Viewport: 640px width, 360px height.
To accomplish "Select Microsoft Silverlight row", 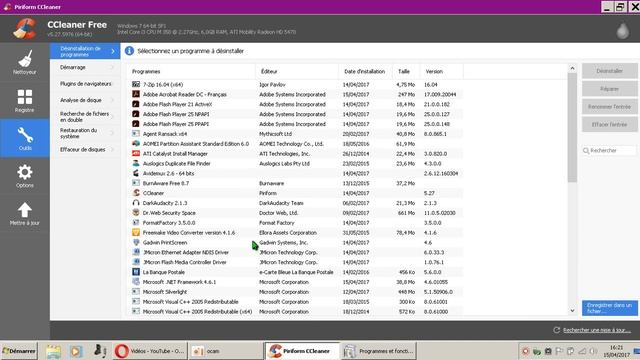I will (x=295, y=292).
